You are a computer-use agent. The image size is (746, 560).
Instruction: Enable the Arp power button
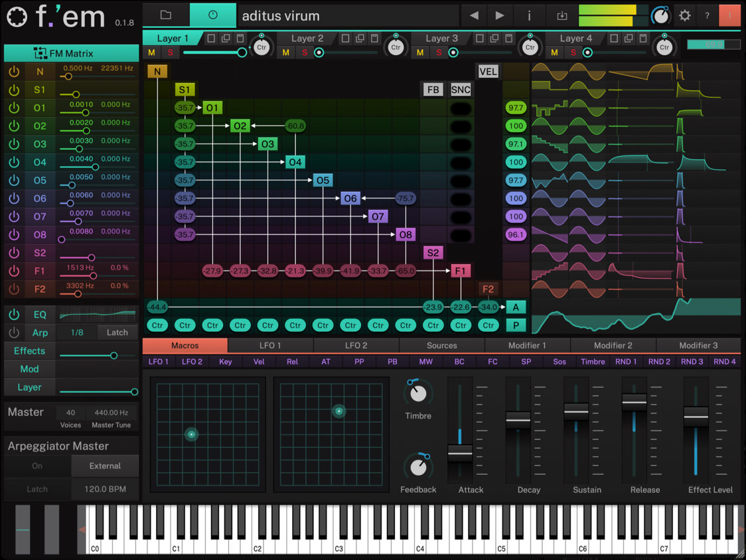pyautogui.click(x=14, y=332)
